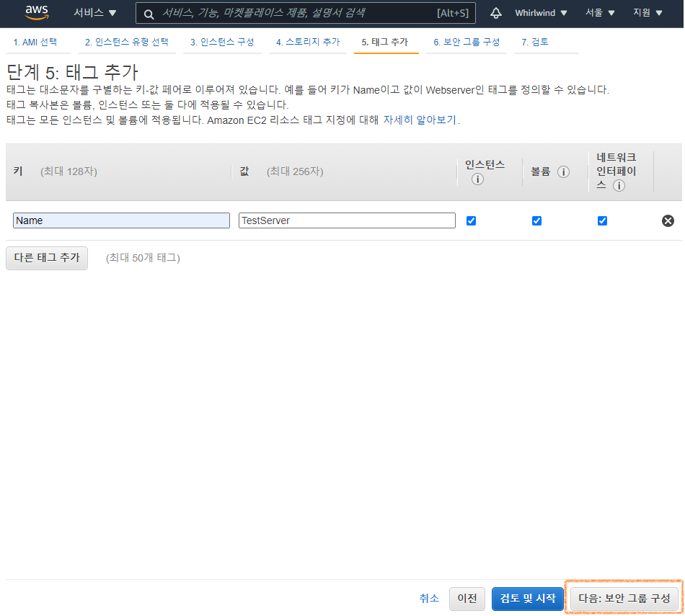The width and height of the screenshot is (685, 616).
Task: Uncheck 인스턴스 checkbox for Name tag
Action: (471, 221)
